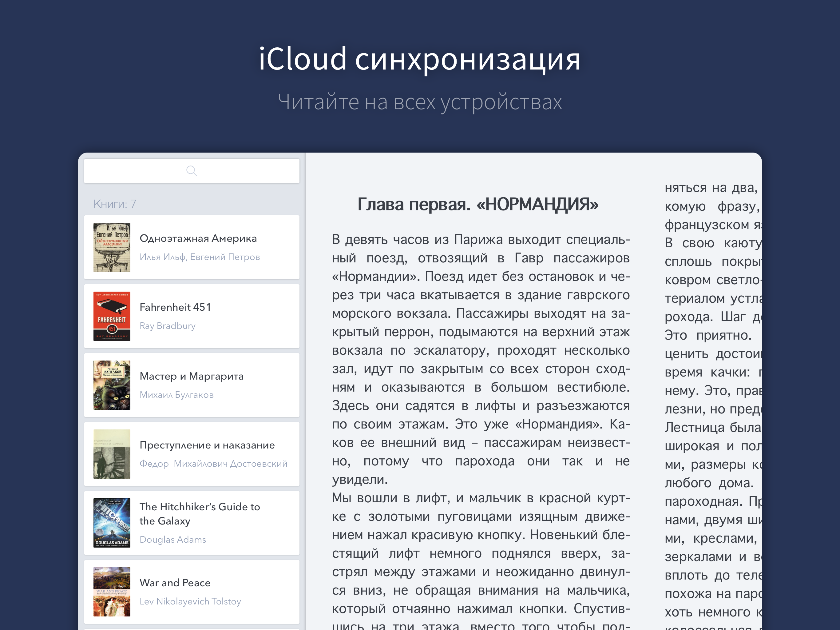The image size is (840, 630).
Task: Select the Преступление и наказание title
Action: click(207, 445)
